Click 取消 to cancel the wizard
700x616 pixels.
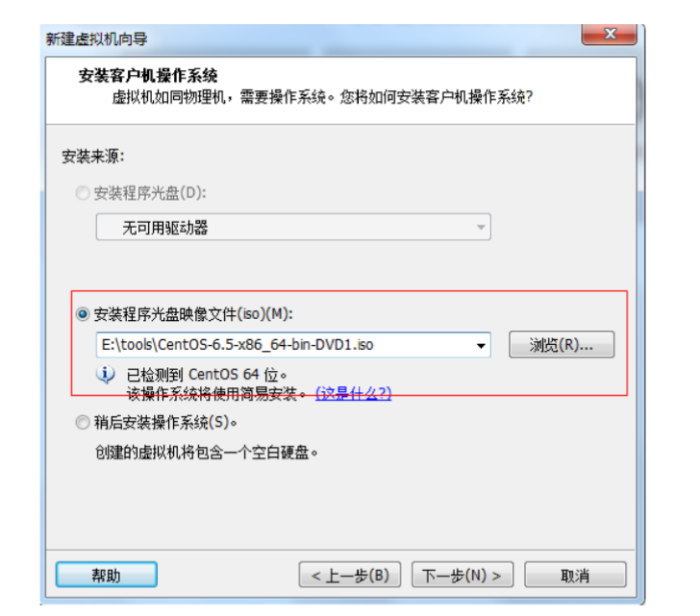(x=575, y=575)
